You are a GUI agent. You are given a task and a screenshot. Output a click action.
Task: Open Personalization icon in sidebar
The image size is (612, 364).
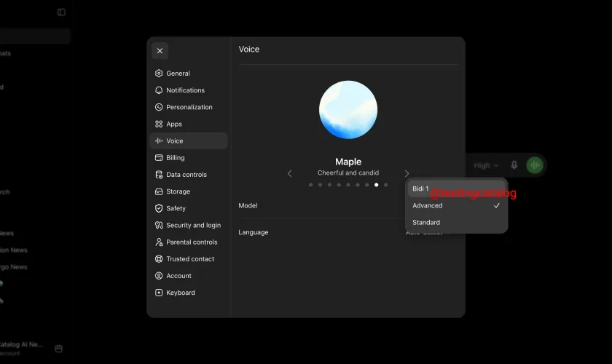(x=159, y=107)
